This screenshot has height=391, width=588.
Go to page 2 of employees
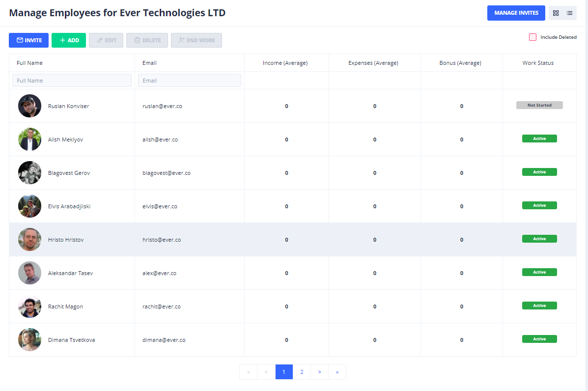(302, 372)
